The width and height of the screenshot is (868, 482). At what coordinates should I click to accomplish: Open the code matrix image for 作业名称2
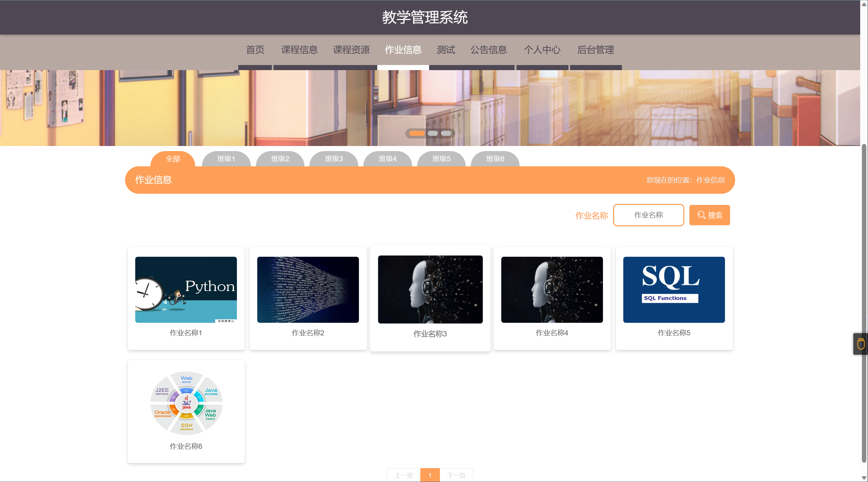[x=308, y=290]
